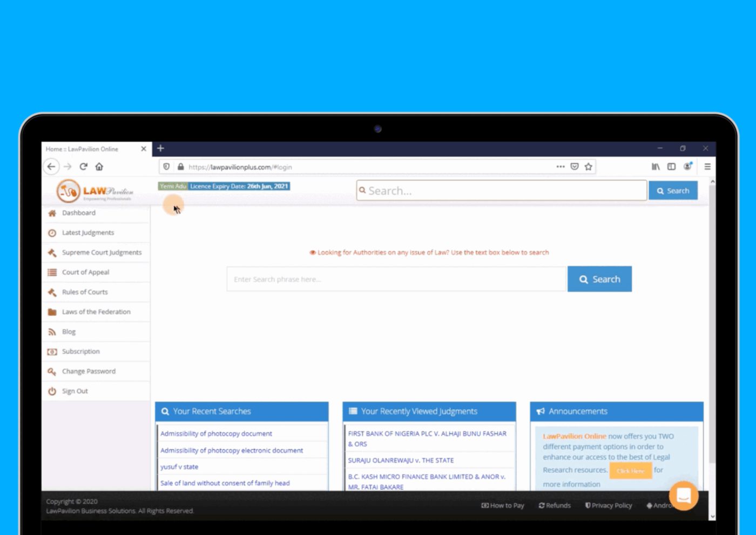Click the Sign Out power icon
Viewport: 756px width, 535px height.
[x=52, y=391]
